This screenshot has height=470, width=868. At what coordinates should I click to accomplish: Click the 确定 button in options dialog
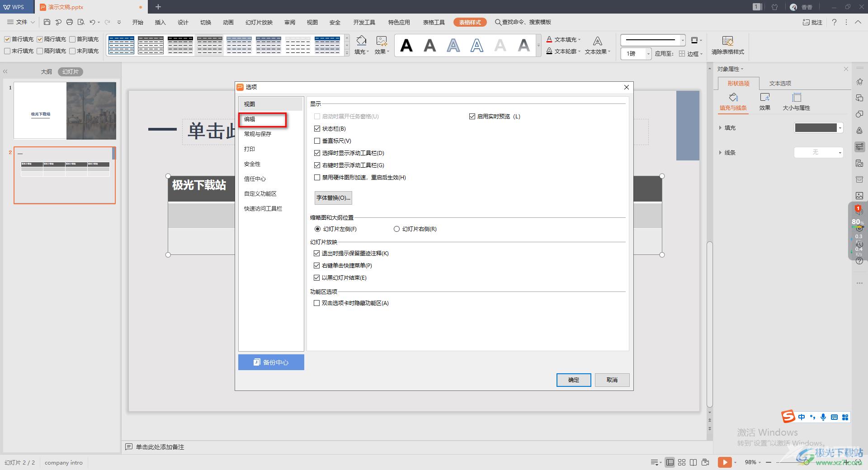coord(574,380)
